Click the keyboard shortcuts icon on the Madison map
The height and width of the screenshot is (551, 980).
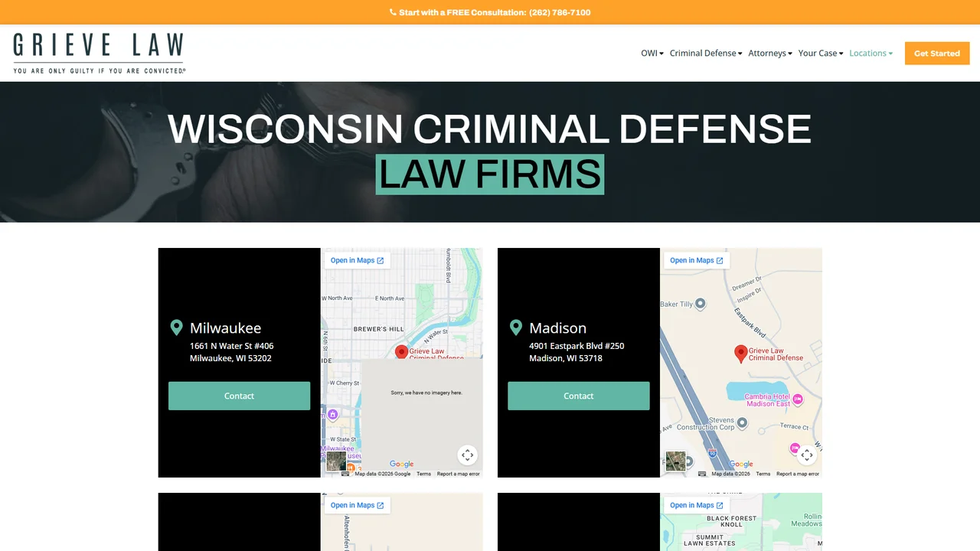coord(702,474)
